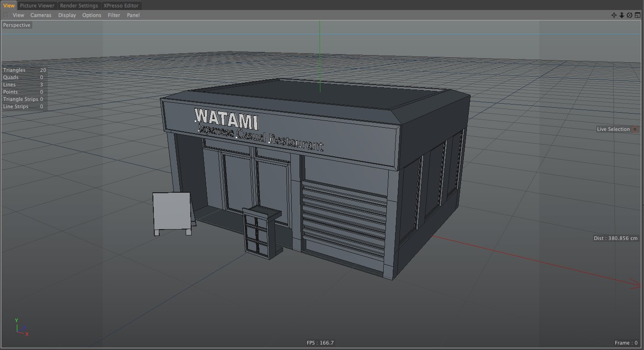
Task: Click the rotate camera icon
Action: point(629,15)
